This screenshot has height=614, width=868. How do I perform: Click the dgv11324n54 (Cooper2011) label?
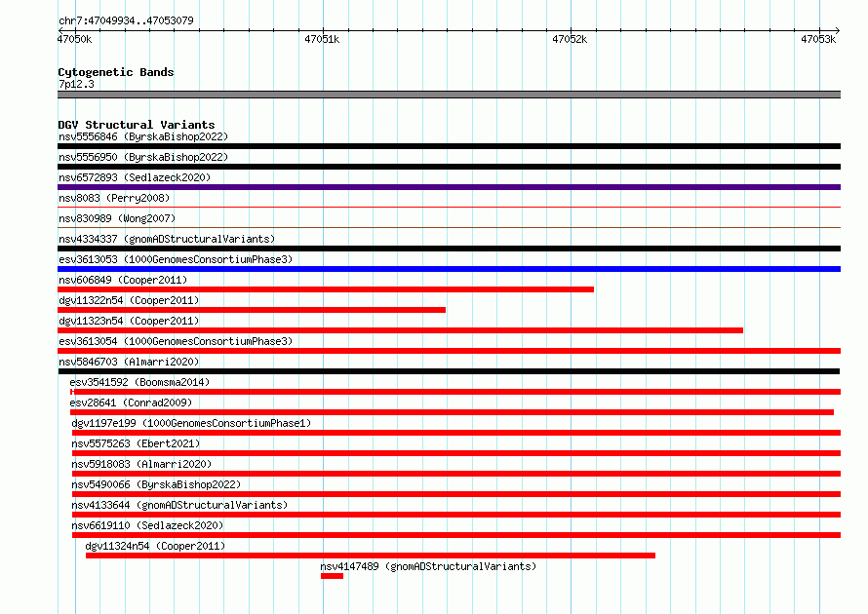(x=155, y=546)
